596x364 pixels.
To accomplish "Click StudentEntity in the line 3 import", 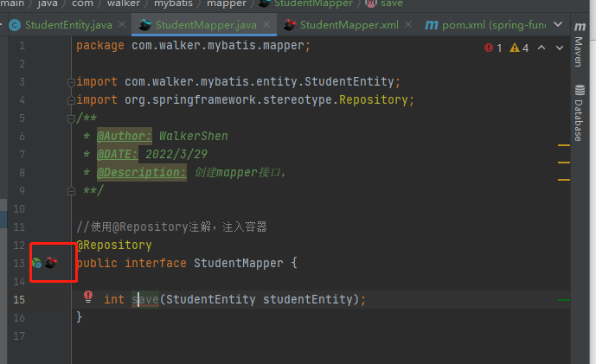I will tap(349, 81).
